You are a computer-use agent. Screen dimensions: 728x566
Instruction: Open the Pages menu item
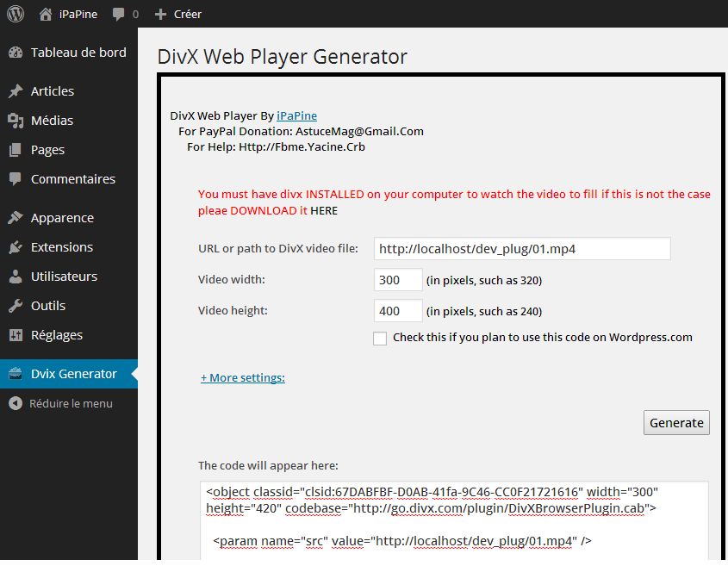(x=69, y=150)
